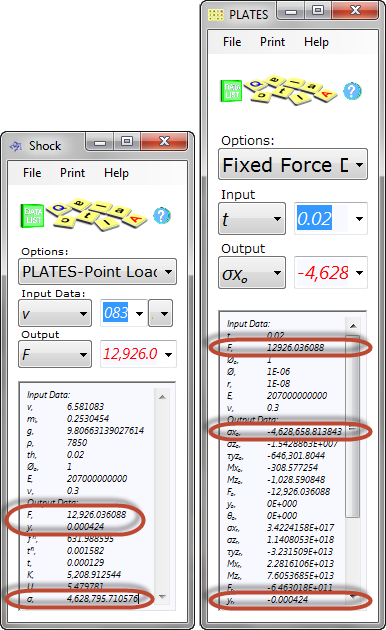Close the Shock window
386x630 pixels.
[x=164, y=141]
